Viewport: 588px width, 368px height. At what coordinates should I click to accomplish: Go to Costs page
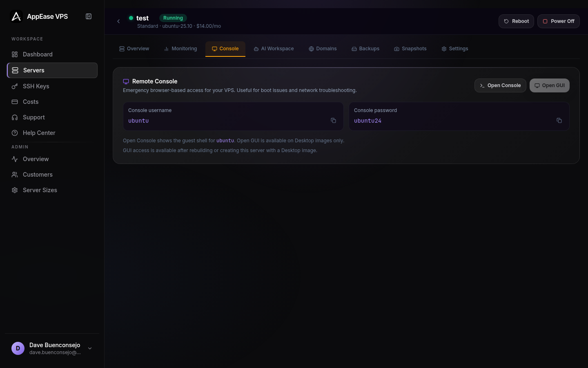[x=52, y=102]
